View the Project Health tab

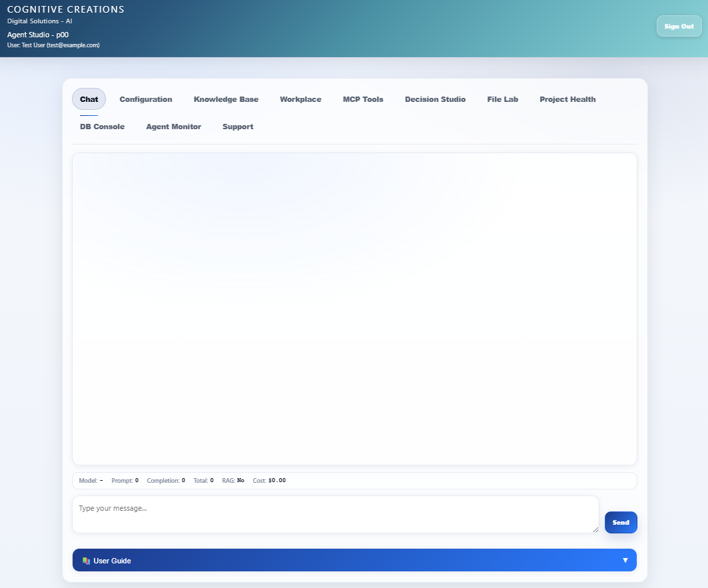[x=567, y=99]
